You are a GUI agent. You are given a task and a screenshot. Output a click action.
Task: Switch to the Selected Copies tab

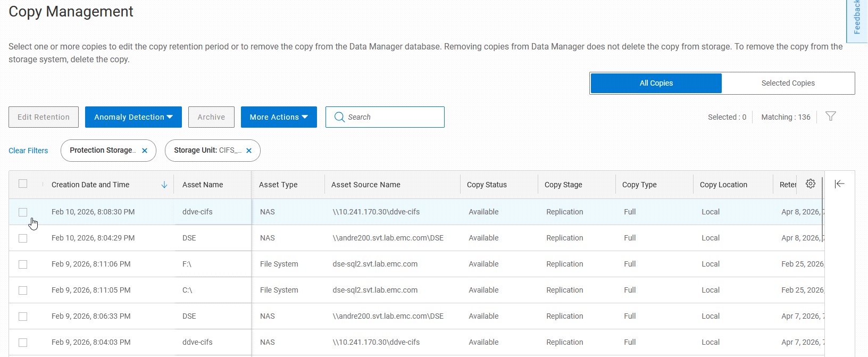(x=788, y=83)
